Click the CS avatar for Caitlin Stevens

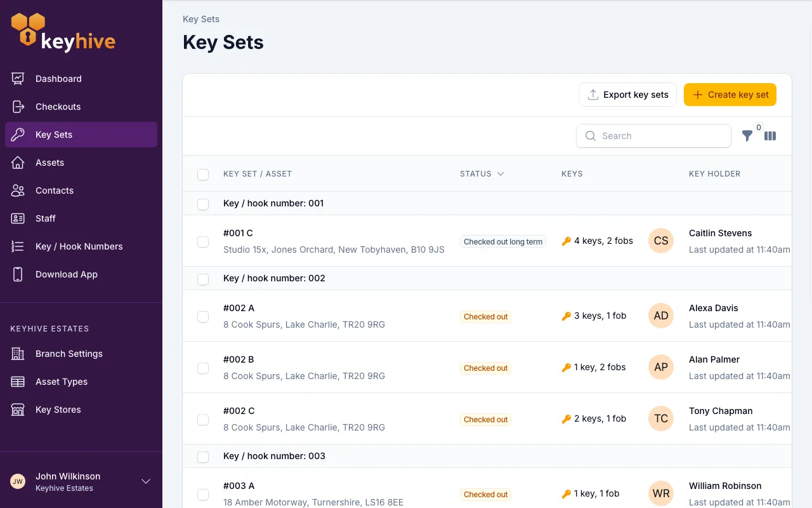(661, 241)
